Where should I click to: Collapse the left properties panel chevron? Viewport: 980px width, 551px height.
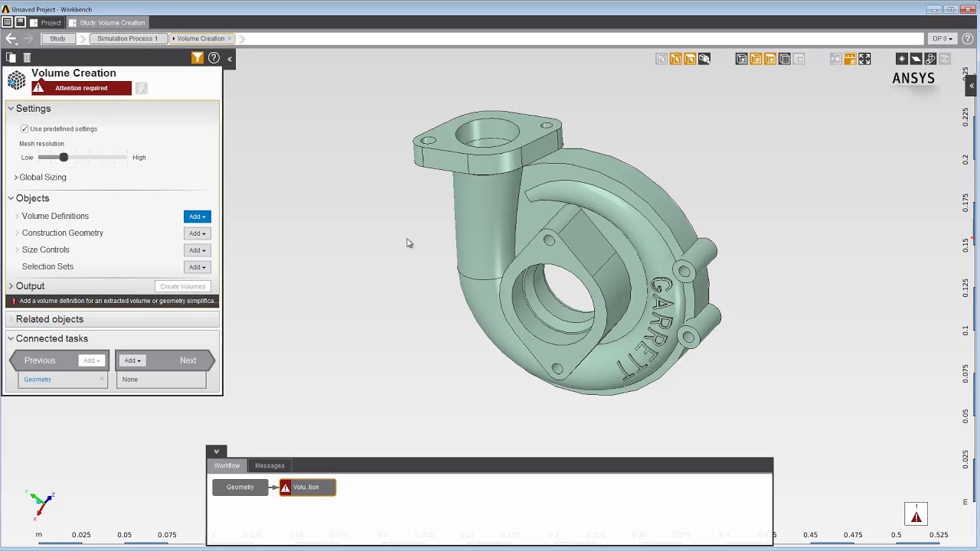point(230,58)
